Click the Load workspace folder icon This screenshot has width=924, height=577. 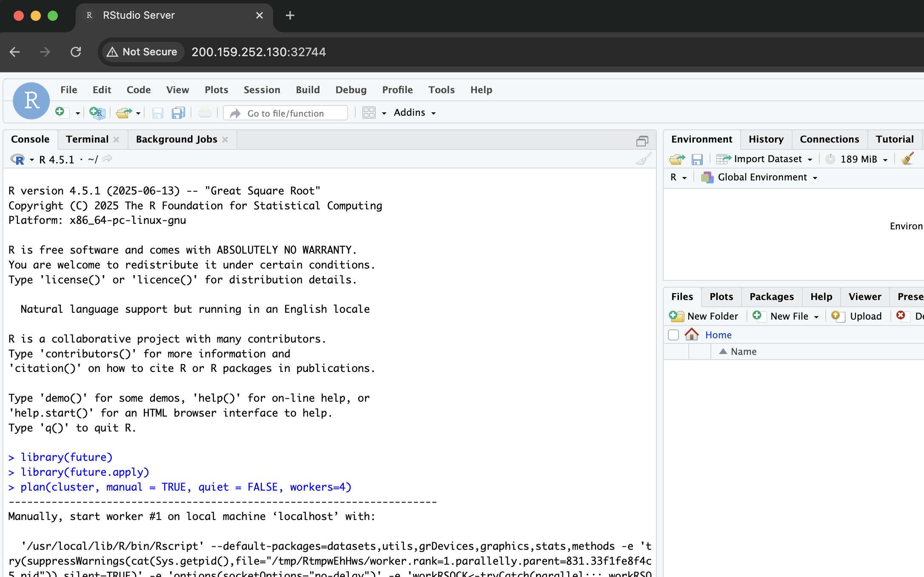coord(676,159)
